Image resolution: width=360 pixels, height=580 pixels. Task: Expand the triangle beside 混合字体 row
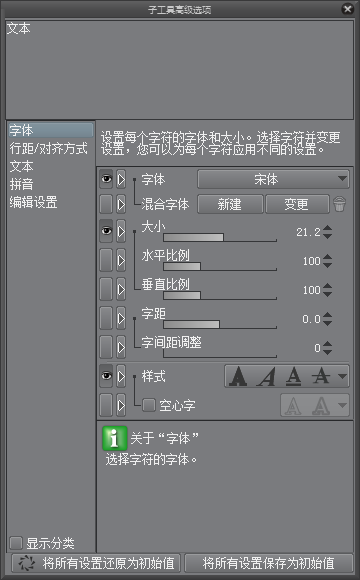click(x=121, y=204)
